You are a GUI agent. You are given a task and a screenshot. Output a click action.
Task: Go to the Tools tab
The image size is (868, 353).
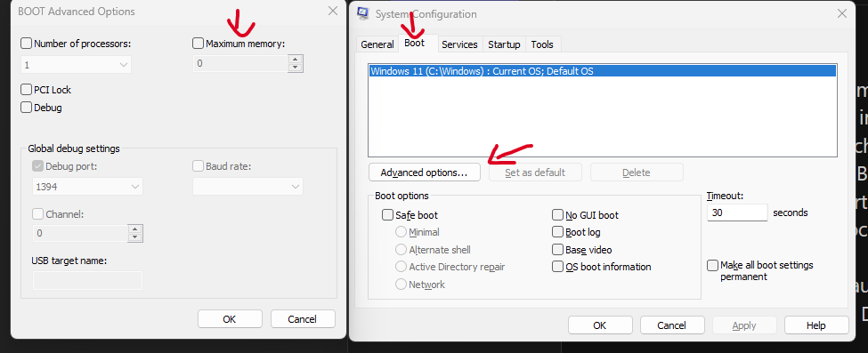[542, 44]
